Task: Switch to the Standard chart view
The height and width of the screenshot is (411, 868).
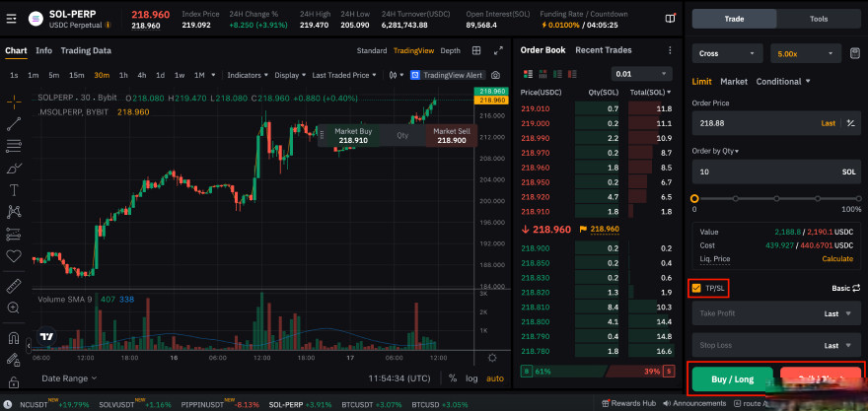Action: click(x=372, y=50)
